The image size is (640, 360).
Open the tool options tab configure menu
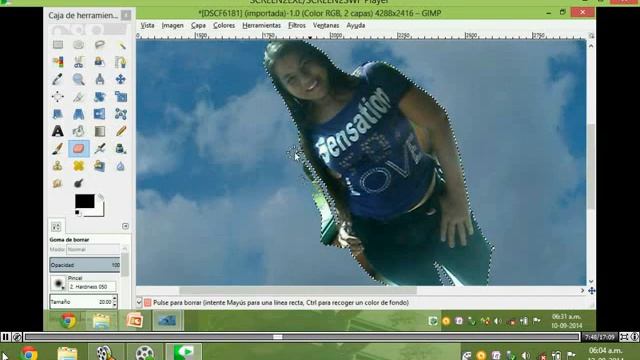coord(125,226)
